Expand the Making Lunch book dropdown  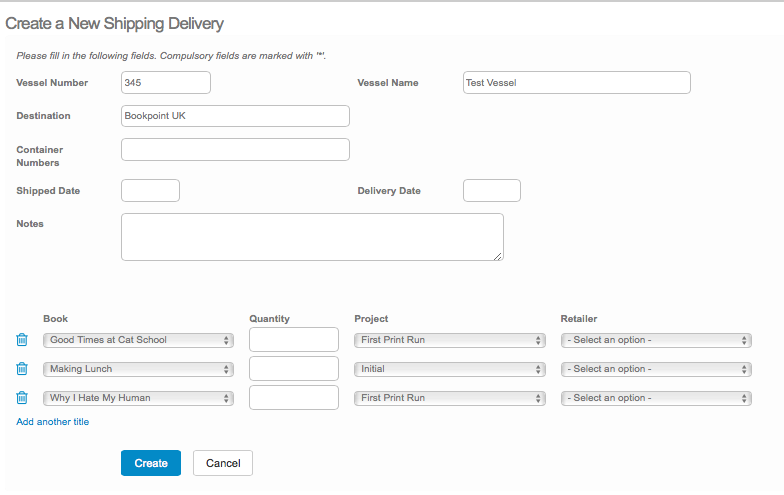139,369
